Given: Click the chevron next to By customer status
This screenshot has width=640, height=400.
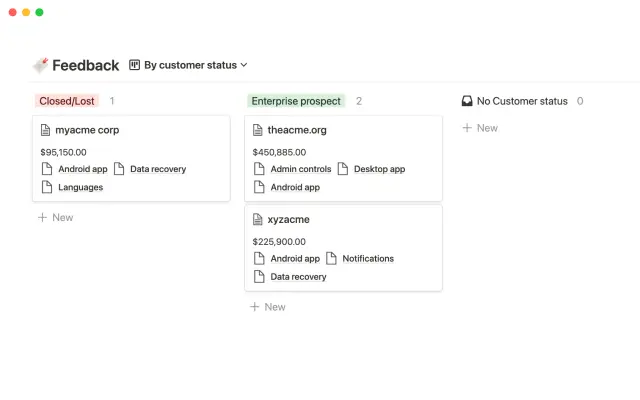Looking at the screenshot, I should click(x=244, y=65).
